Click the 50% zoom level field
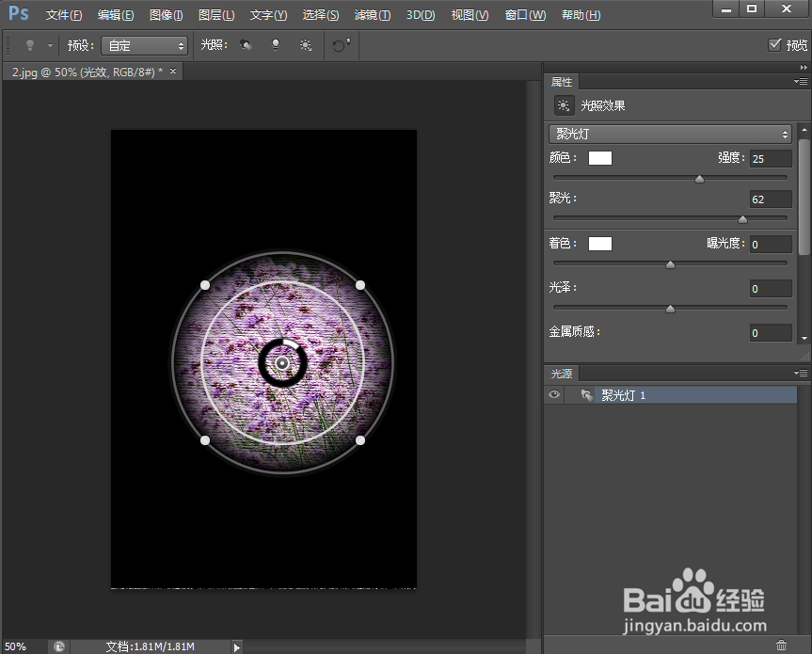Image resolution: width=812 pixels, height=654 pixels. pyautogui.click(x=24, y=646)
